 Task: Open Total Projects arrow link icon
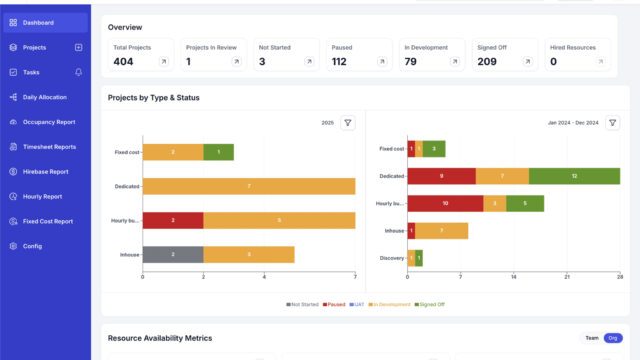click(x=164, y=61)
